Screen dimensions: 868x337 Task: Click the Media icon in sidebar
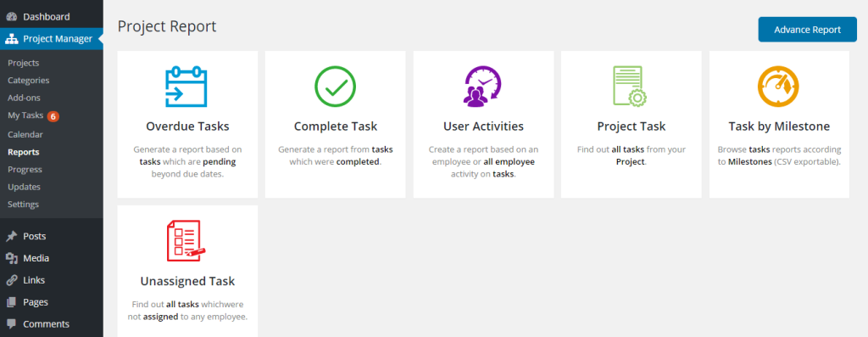coord(12,258)
